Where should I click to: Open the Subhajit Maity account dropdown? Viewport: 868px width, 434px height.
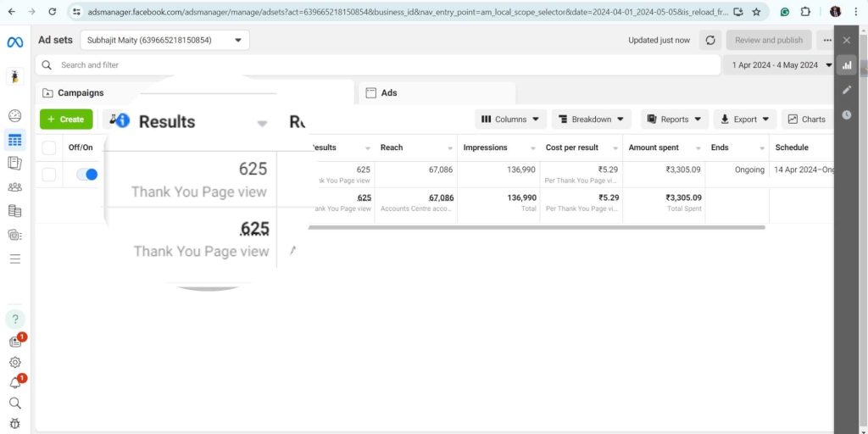[x=164, y=40]
